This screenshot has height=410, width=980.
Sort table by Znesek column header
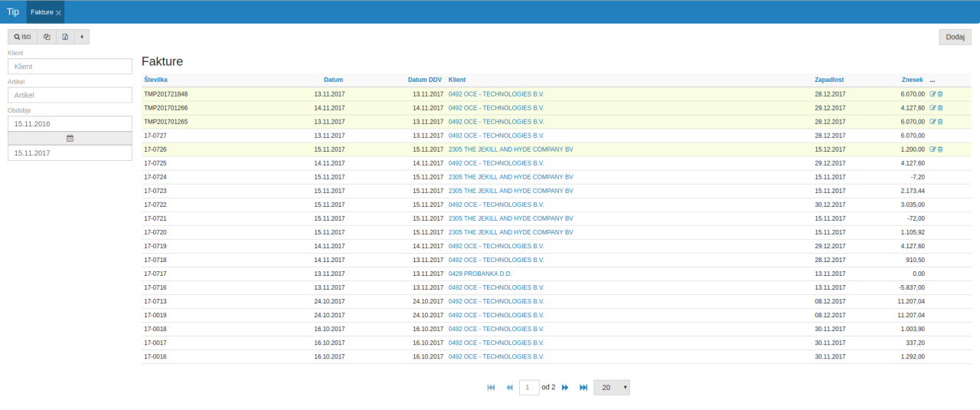[912, 80]
